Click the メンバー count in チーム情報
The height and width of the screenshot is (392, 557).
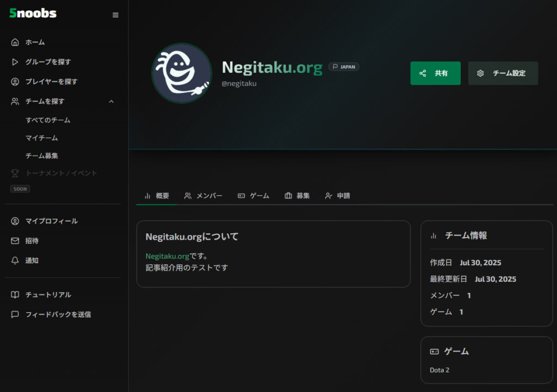[x=469, y=295]
